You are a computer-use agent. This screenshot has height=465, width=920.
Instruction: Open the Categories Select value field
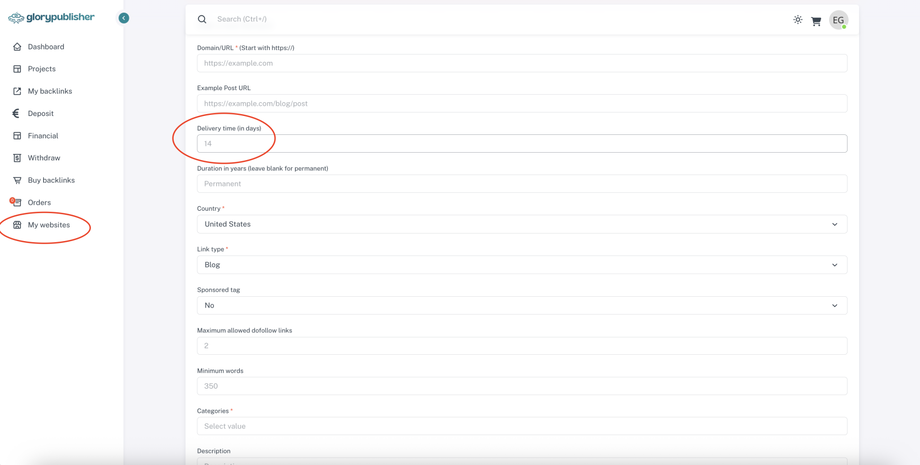(x=522, y=426)
